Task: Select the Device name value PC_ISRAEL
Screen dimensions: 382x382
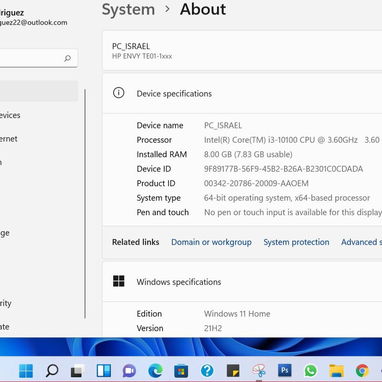Action: pyautogui.click(x=223, y=125)
